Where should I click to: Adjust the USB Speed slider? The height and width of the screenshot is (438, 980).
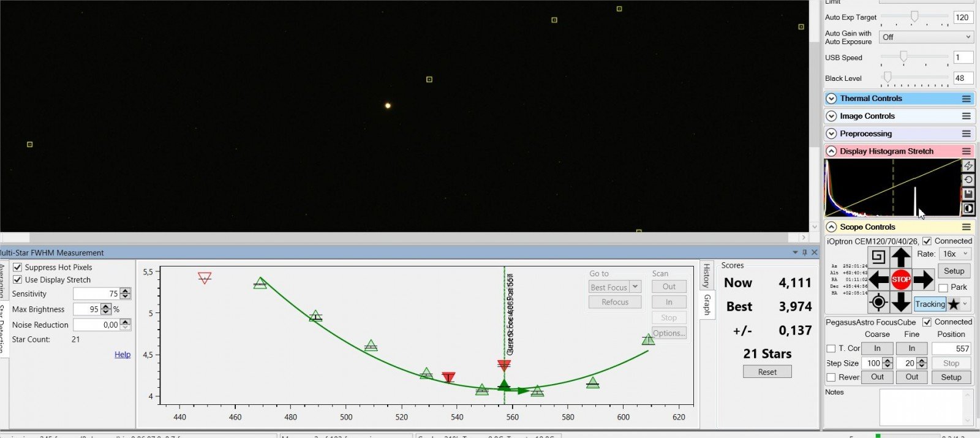coord(903,57)
